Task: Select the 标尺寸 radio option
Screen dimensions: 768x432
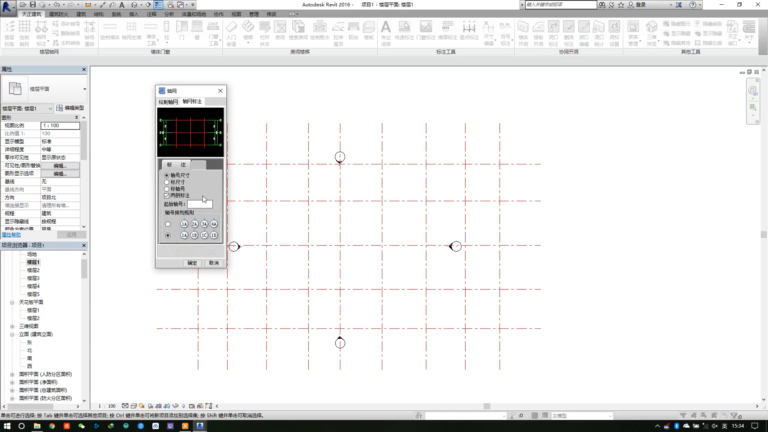Action: click(167, 182)
